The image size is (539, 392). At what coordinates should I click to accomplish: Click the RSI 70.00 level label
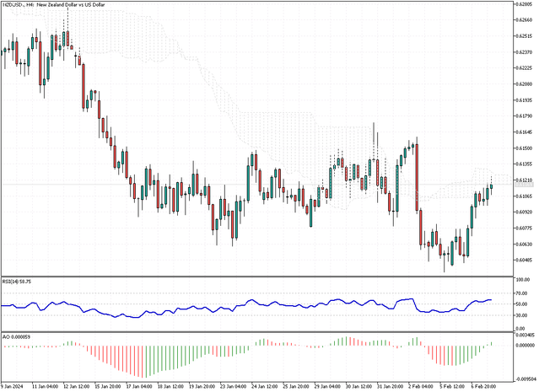click(523, 293)
